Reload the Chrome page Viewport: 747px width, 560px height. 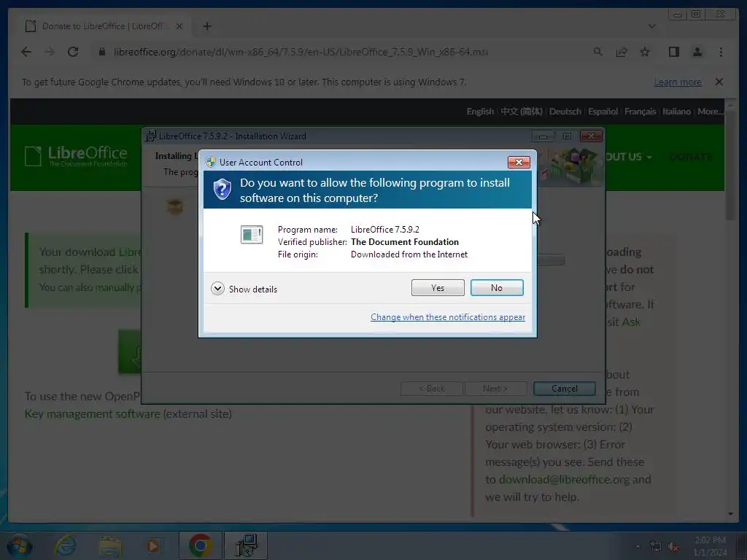73,52
